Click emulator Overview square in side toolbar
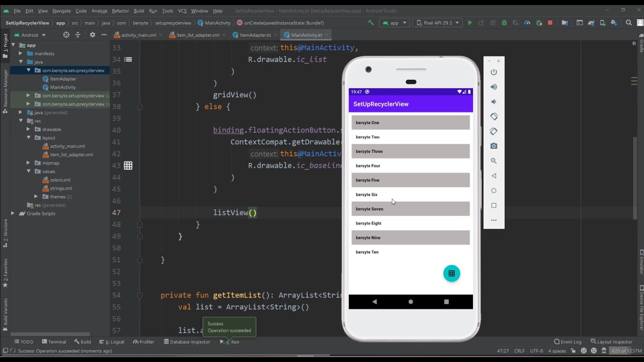The image size is (644, 362). point(494,205)
